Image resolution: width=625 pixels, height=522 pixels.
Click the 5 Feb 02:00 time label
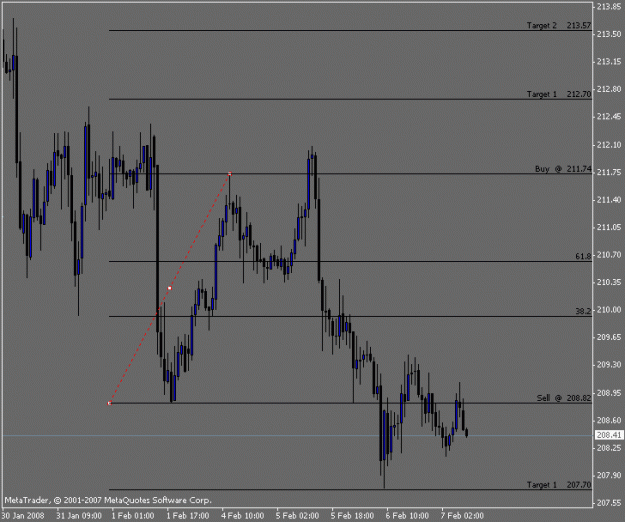(x=297, y=516)
